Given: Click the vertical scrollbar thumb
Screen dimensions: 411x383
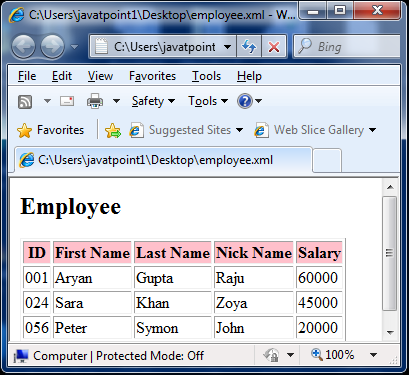Looking at the screenshot, I should coord(389,253).
